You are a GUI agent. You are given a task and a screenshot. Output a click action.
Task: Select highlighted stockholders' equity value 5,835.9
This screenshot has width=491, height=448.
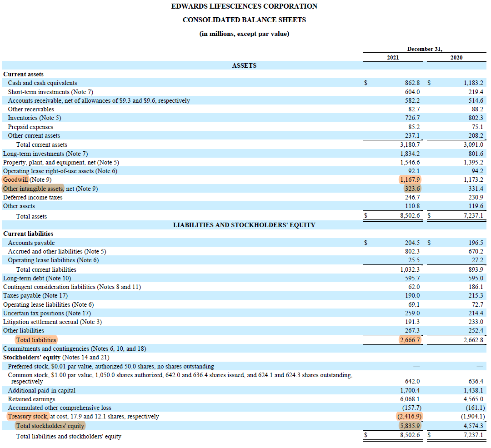pos(410,426)
